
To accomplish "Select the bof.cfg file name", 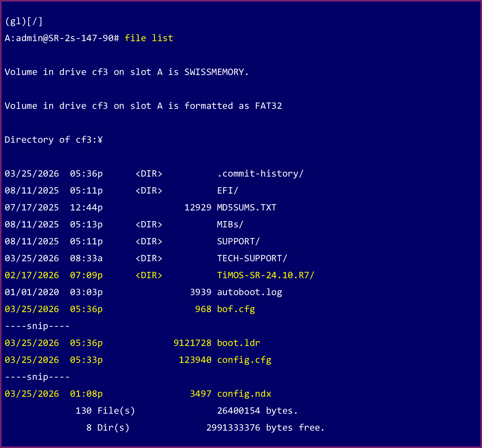I will (x=236, y=309).
